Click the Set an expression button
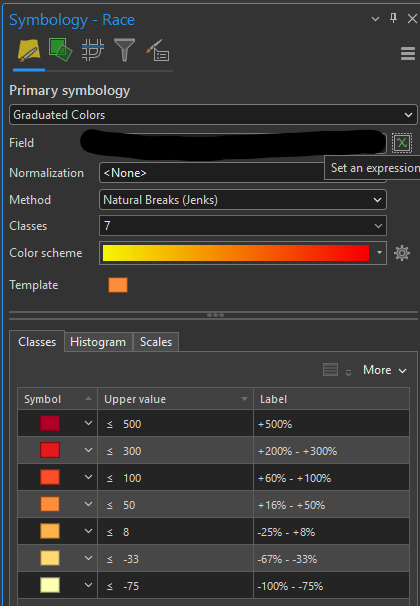The height and width of the screenshot is (606, 420). (402, 143)
